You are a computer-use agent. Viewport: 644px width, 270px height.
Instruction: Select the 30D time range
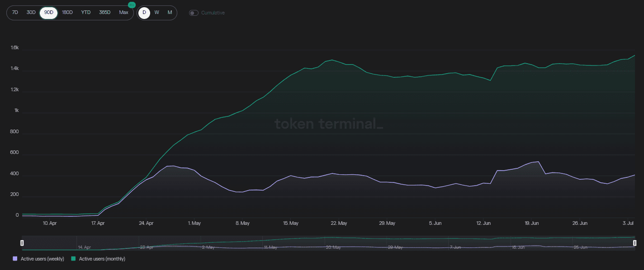pos(31,13)
